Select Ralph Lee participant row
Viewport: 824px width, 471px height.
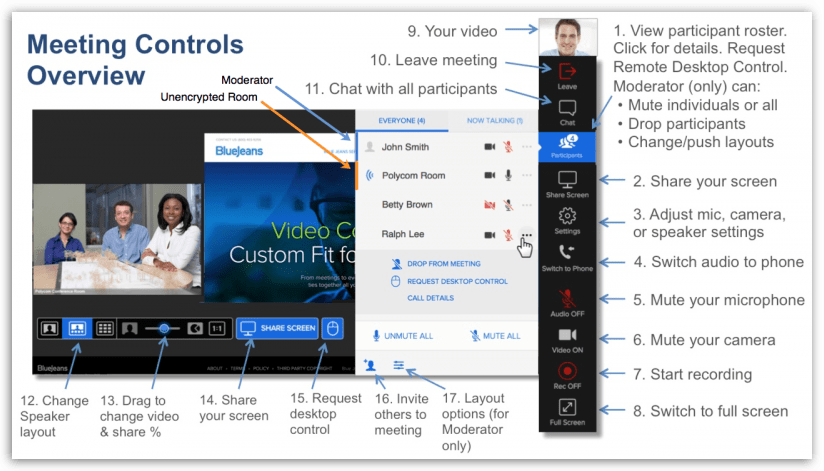[447, 234]
